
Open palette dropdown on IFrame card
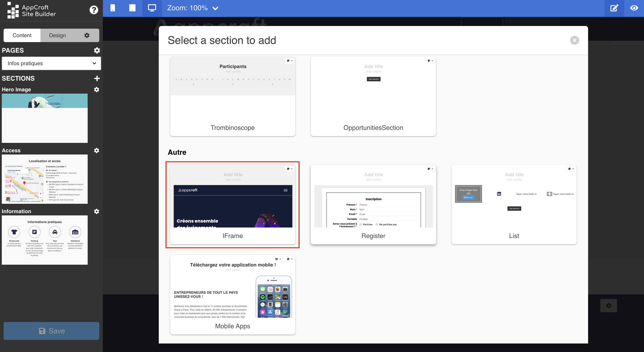click(290, 169)
